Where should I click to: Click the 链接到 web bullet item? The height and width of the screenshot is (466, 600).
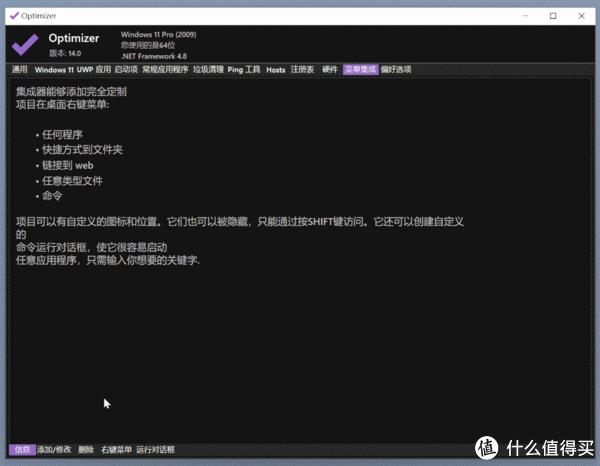pyautogui.click(x=68, y=165)
